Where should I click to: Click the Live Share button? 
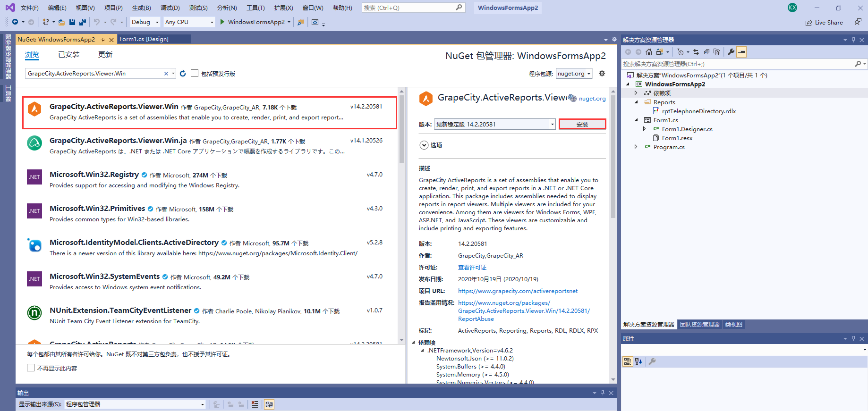point(824,22)
